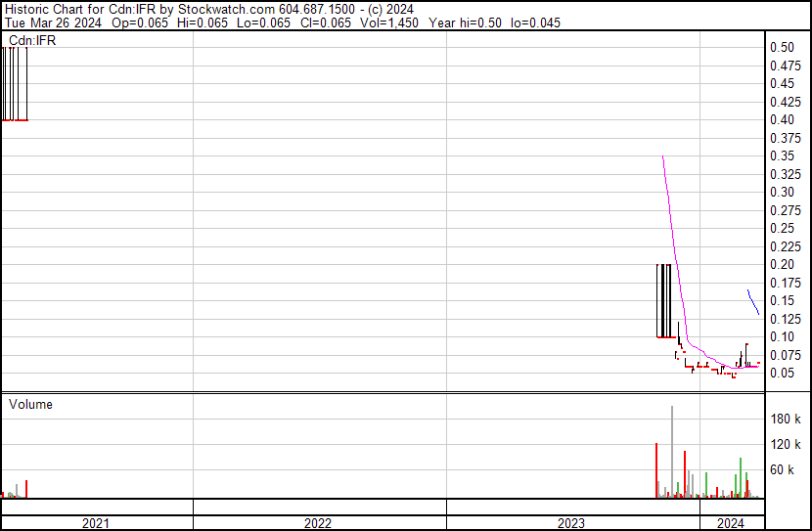Click the tall red 2023 volume bar
The image size is (812, 531).
[x=656, y=470]
